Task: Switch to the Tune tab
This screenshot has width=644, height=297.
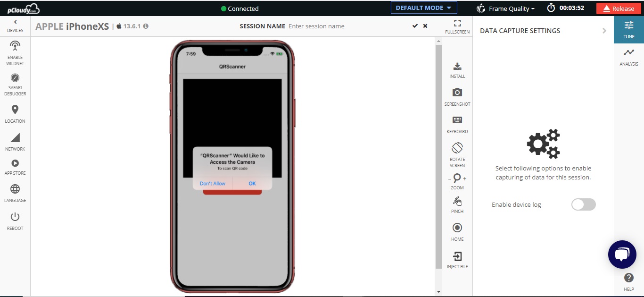Action: click(629, 30)
